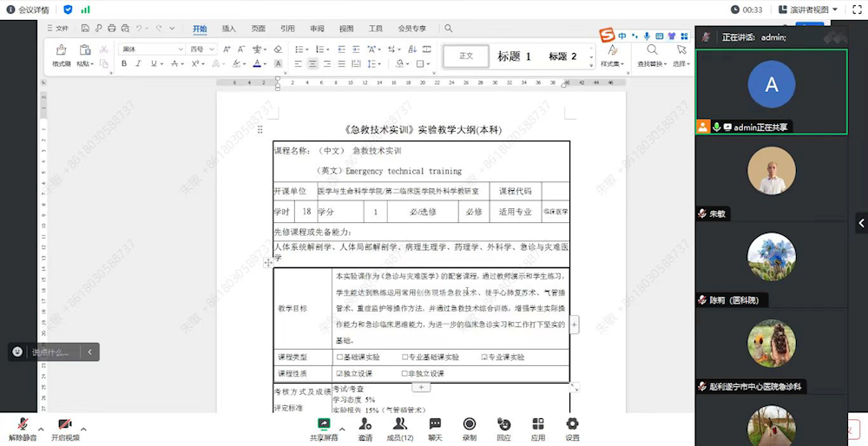Screen dimensions: 868x446
Task: Open the 回应 reactions menu
Action: [503, 430]
